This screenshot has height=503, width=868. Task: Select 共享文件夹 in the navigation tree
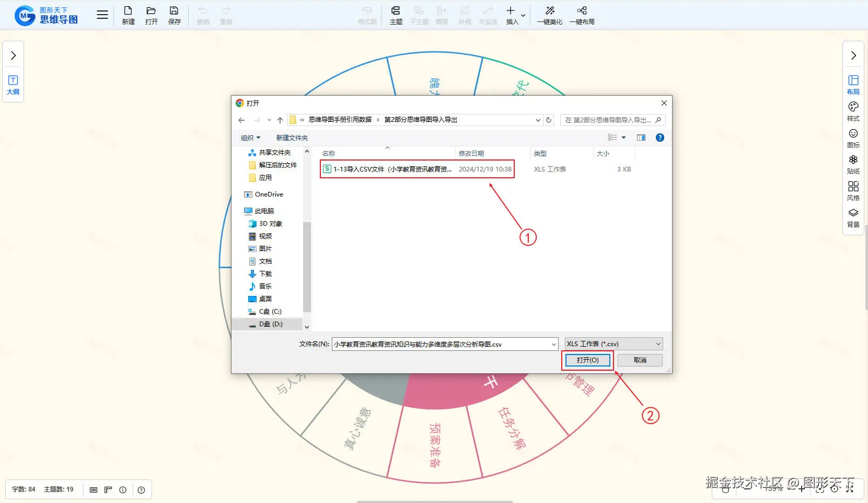[270, 153]
